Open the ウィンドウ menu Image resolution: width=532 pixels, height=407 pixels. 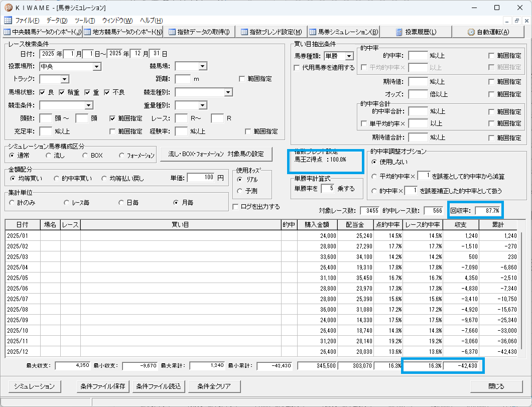[x=117, y=21]
